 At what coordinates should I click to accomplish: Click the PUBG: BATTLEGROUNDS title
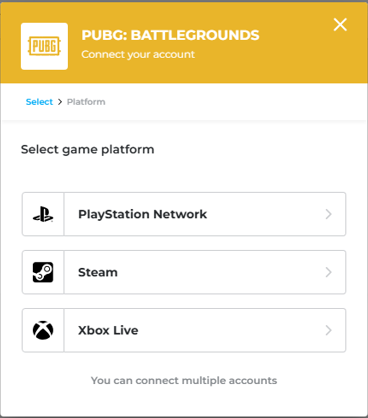point(170,35)
